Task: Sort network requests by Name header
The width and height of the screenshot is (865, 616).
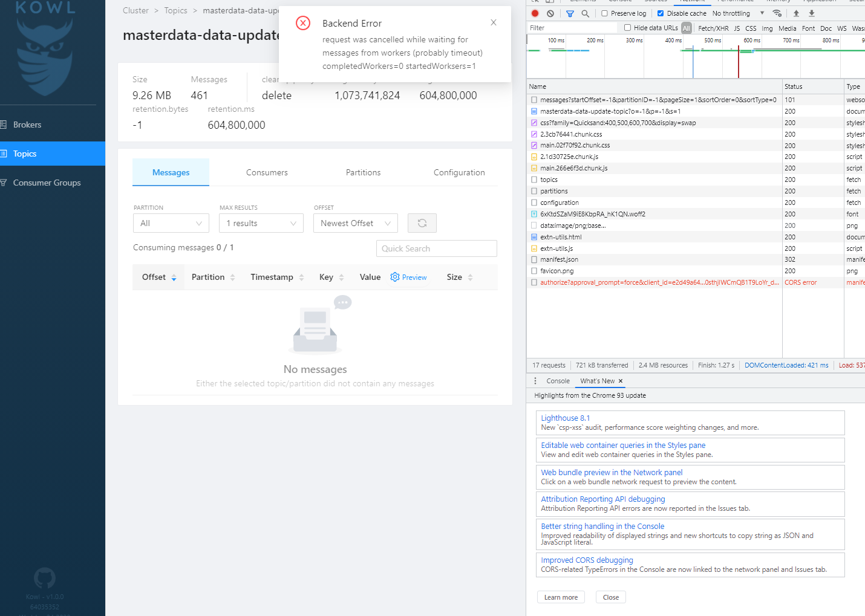Action: tap(654, 86)
